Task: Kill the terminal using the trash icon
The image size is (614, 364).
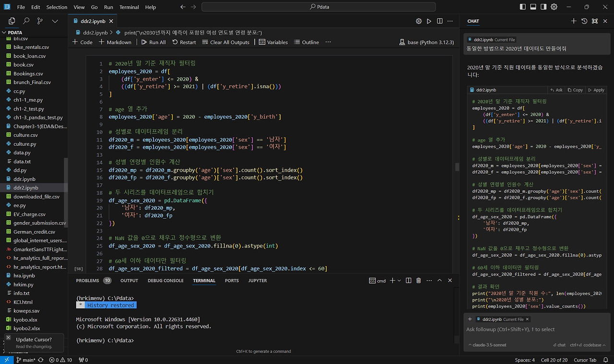Action: (418, 281)
